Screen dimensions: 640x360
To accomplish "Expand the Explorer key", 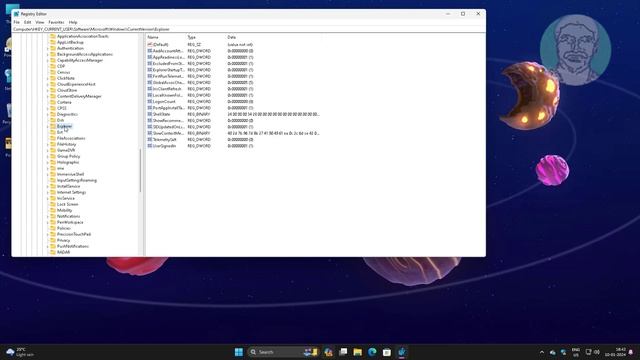I will pos(47,126).
